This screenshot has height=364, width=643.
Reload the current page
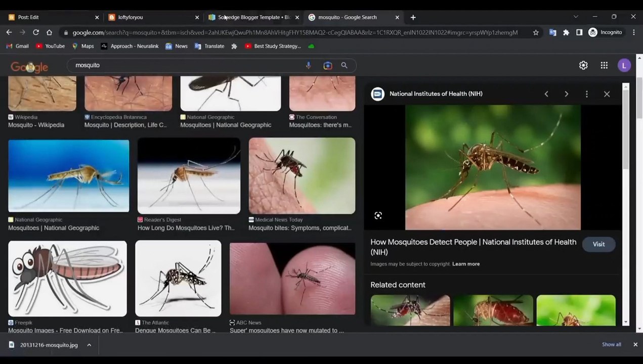click(x=36, y=32)
